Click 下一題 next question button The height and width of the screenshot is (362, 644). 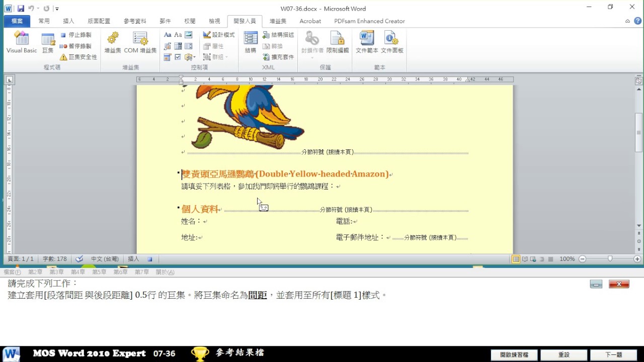(613, 354)
